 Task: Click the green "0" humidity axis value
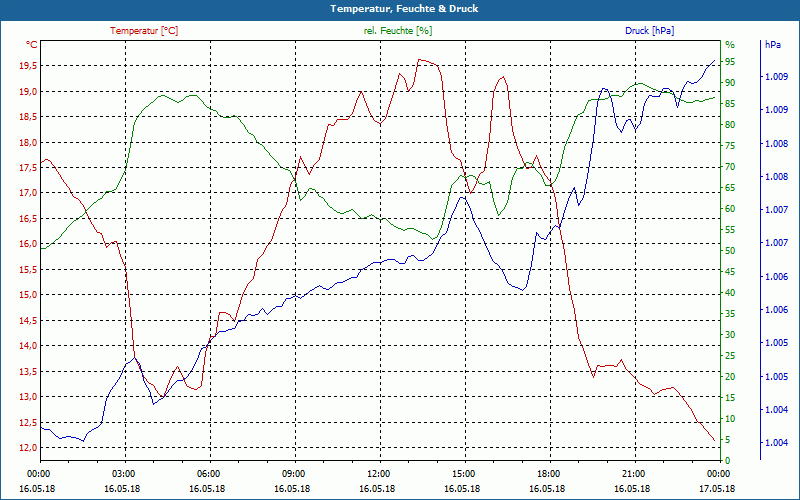[728, 461]
